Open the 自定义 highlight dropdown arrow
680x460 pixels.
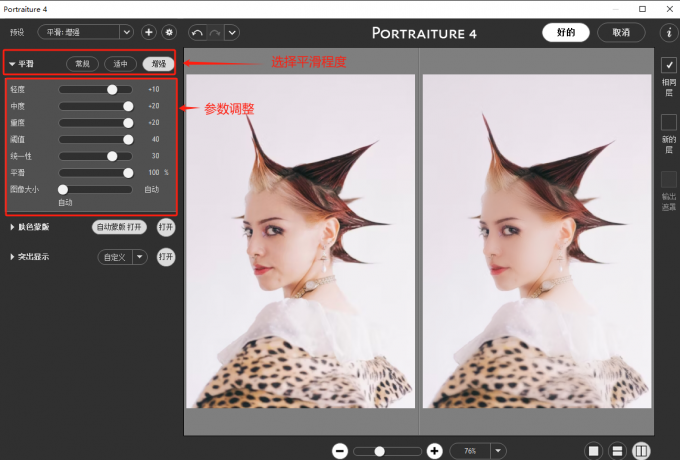pos(140,257)
